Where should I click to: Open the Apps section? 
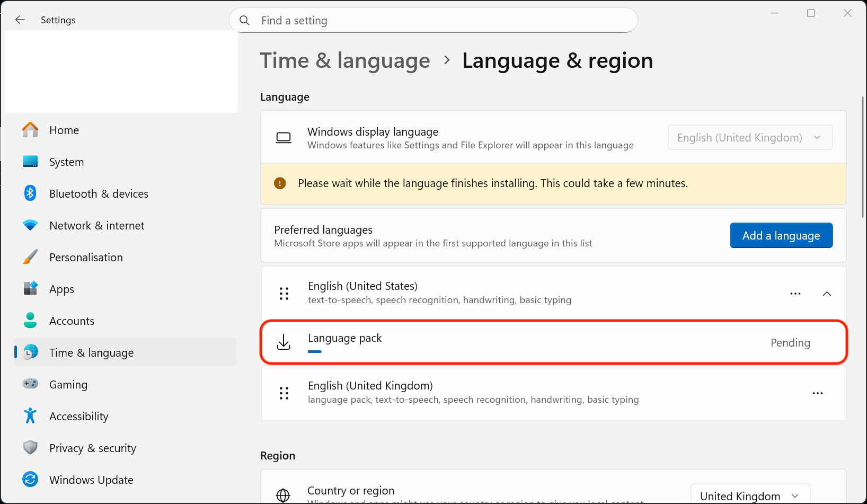tap(61, 289)
